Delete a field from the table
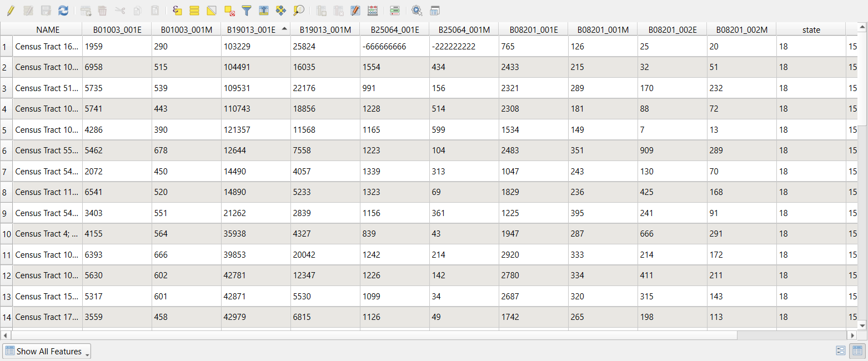This screenshot has height=361, width=868. [338, 11]
